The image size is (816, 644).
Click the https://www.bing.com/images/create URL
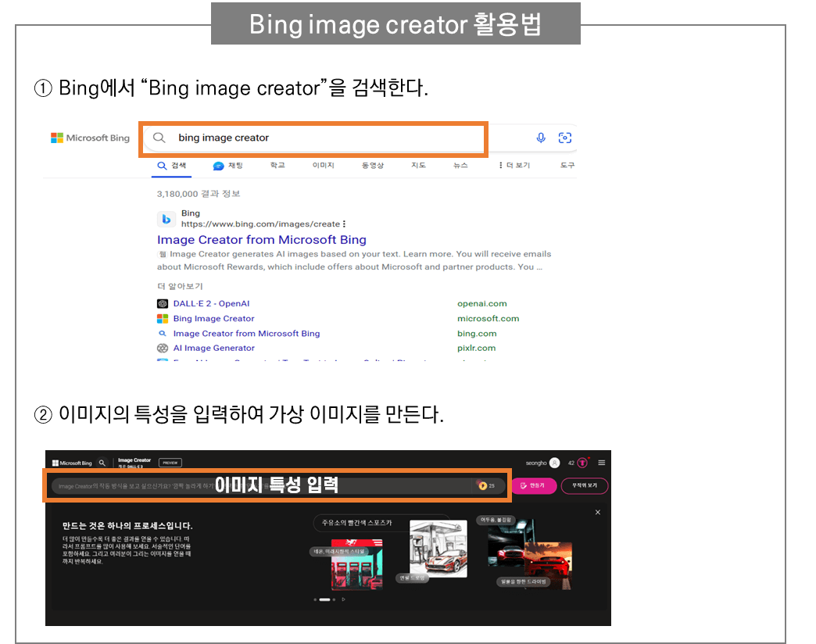pyautogui.click(x=261, y=224)
